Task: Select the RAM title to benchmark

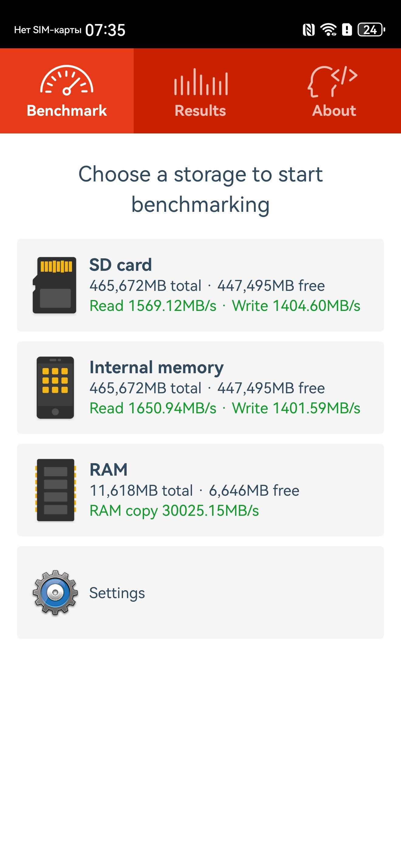Action: tap(108, 470)
